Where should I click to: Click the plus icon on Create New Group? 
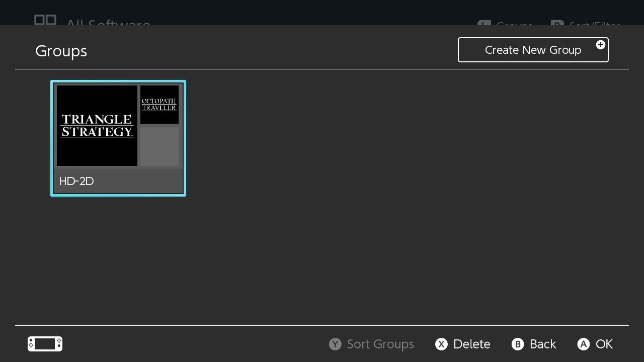600,45
